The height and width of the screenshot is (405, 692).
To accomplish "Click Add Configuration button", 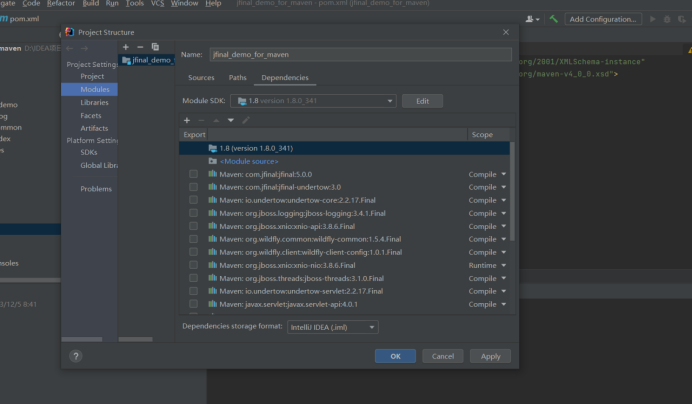I will (603, 19).
